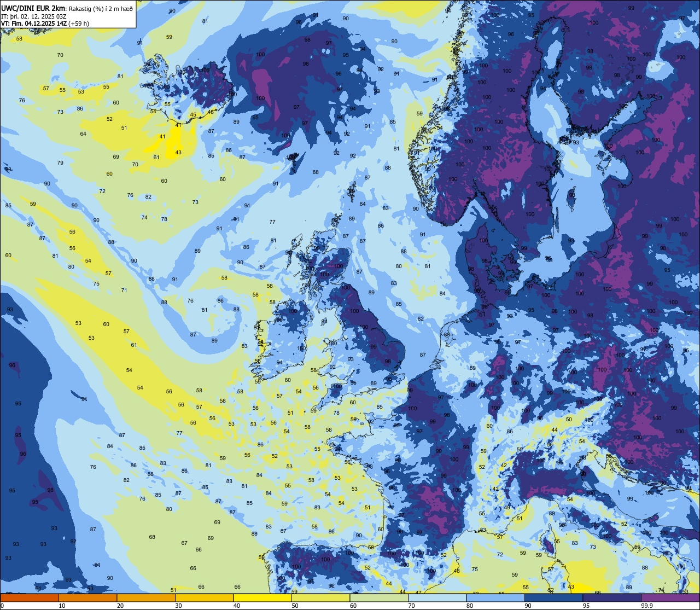Click the legend label "70"
Image resolution: width=700 pixels, height=610 pixels.
411,606
